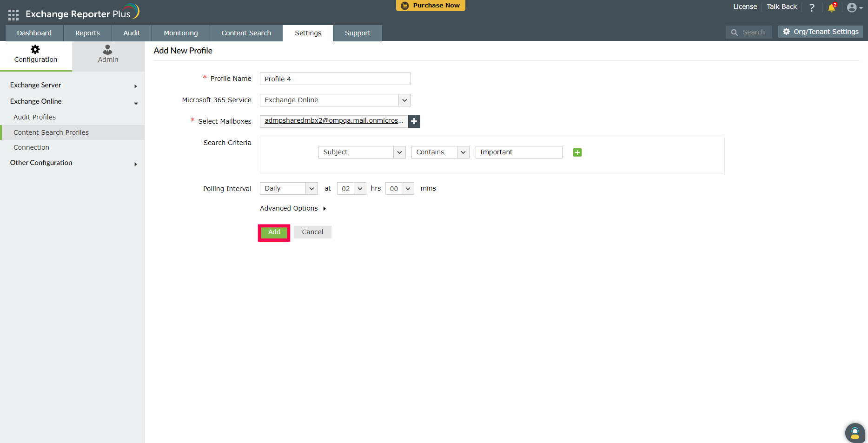This screenshot has width=868, height=443.
Task: Open the Support tab
Action: tap(358, 33)
